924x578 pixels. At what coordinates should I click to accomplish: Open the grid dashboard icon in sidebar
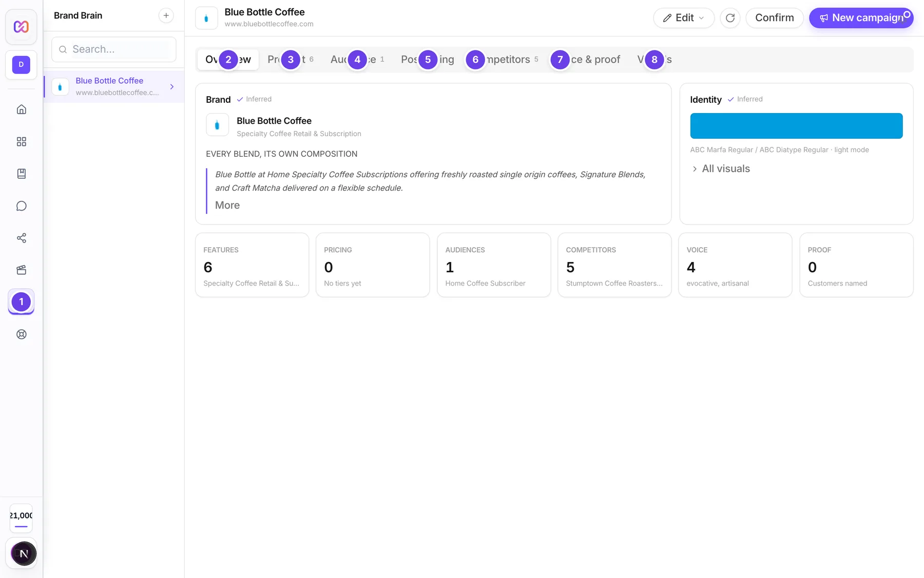tap(21, 141)
